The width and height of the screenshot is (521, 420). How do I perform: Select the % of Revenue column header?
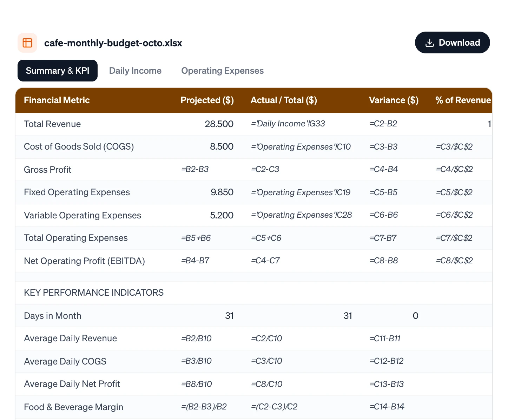coord(463,100)
